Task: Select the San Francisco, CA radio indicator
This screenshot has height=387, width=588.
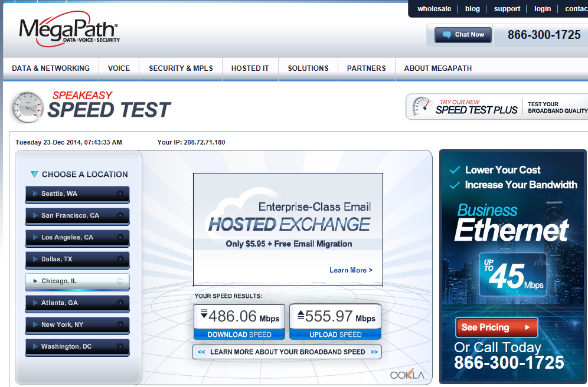Action: 120,215
